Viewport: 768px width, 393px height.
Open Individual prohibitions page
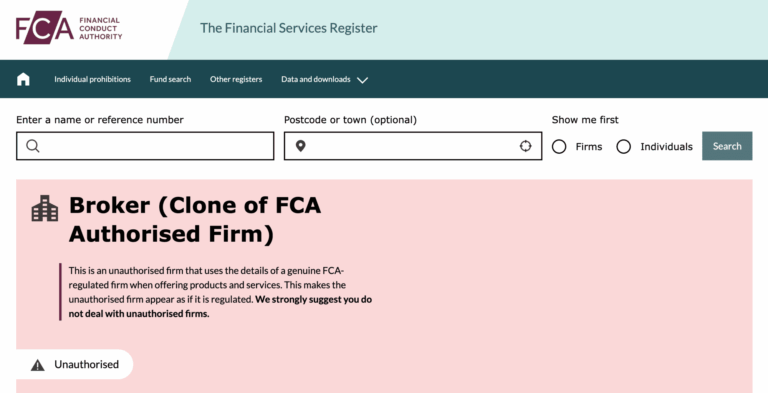(93, 79)
